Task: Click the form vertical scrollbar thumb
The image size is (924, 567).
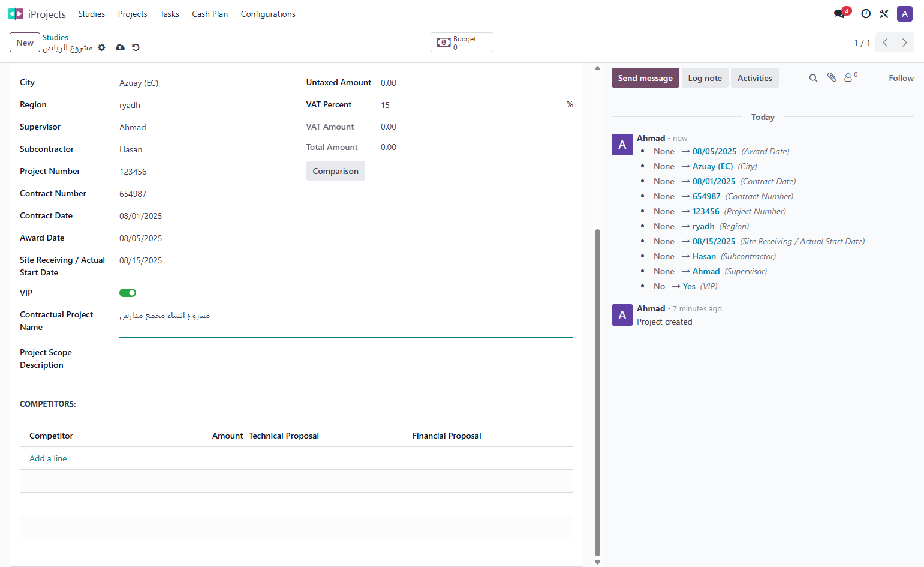Action: 597,392
